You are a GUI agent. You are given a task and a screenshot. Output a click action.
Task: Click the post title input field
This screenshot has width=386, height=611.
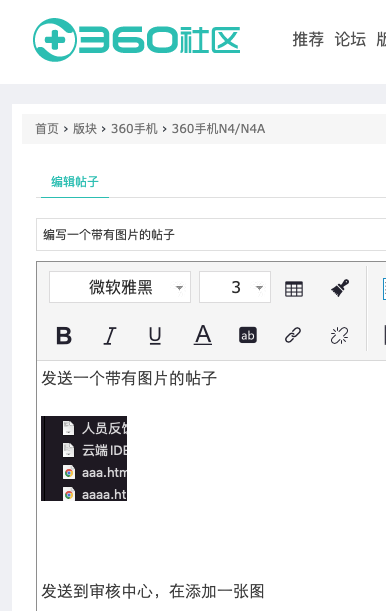211,235
